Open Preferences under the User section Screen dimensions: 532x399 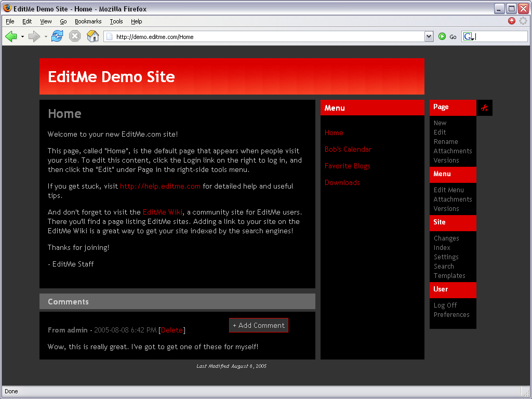[451, 314]
